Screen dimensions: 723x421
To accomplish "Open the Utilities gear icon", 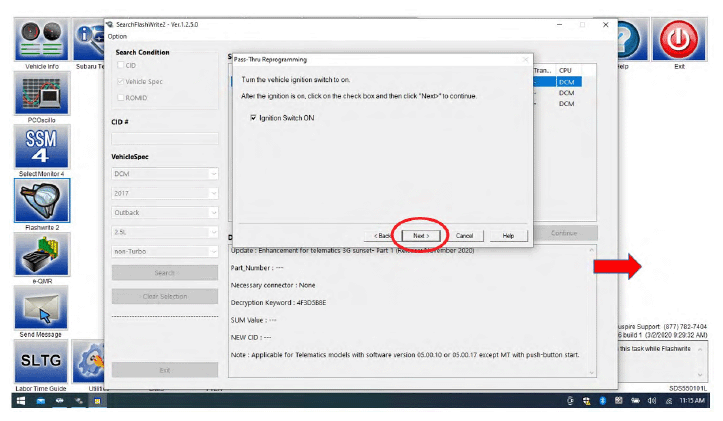I will pos(89,362).
